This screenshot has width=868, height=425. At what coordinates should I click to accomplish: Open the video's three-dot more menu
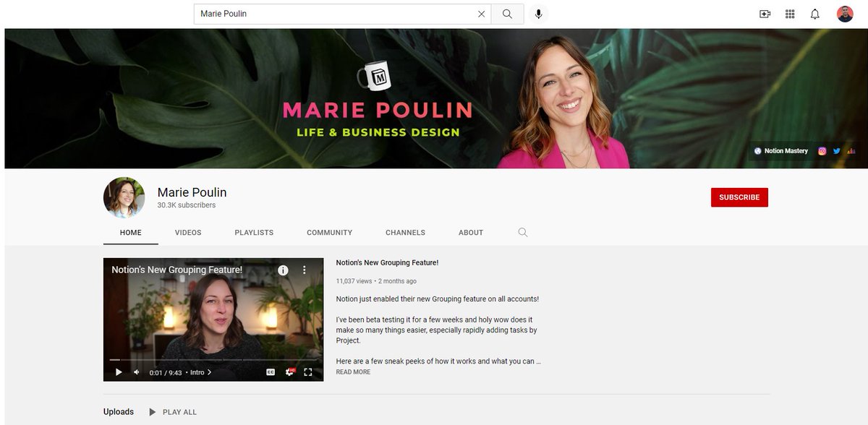pos(305,270)
